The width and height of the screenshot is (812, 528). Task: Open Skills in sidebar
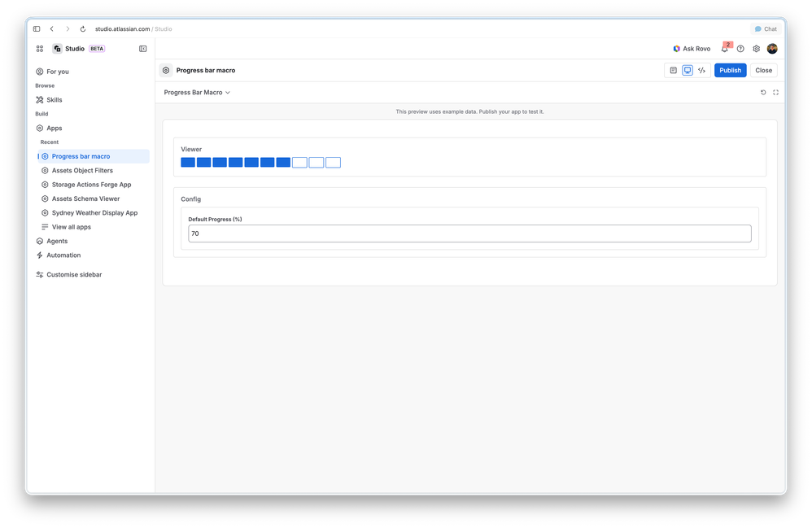coord(92,100)
